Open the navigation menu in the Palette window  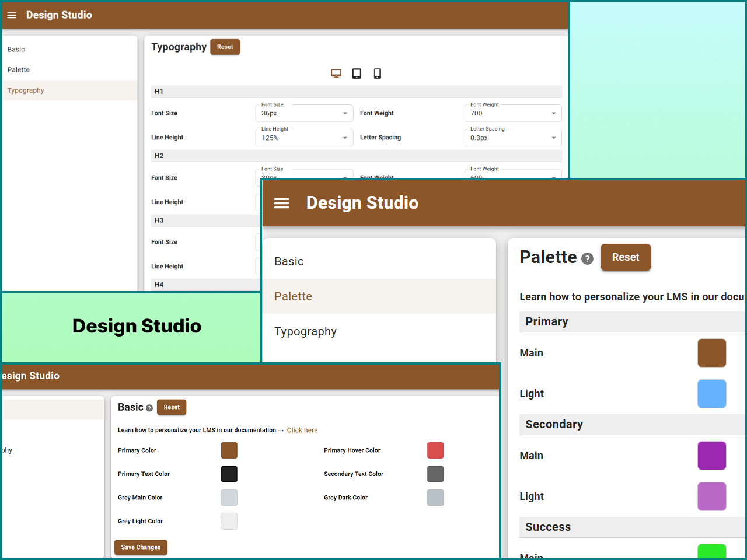point(282,203)
